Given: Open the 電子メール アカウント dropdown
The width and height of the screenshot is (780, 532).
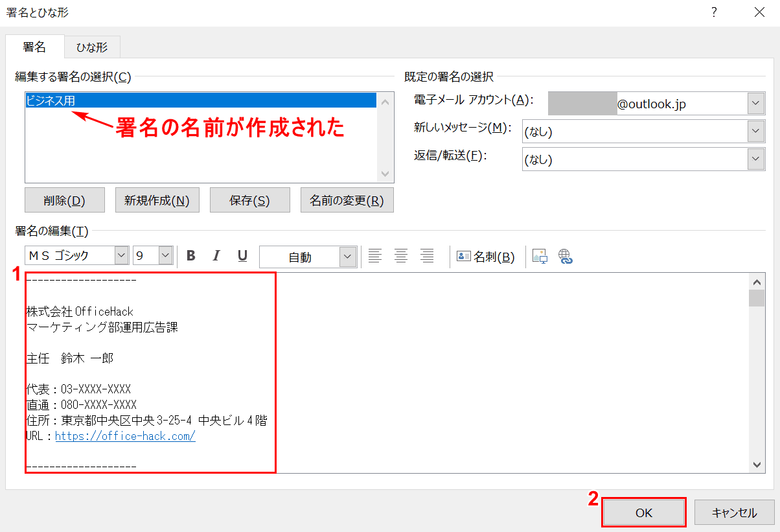Looking at the screenshot, I should click(x=755, y=103).
